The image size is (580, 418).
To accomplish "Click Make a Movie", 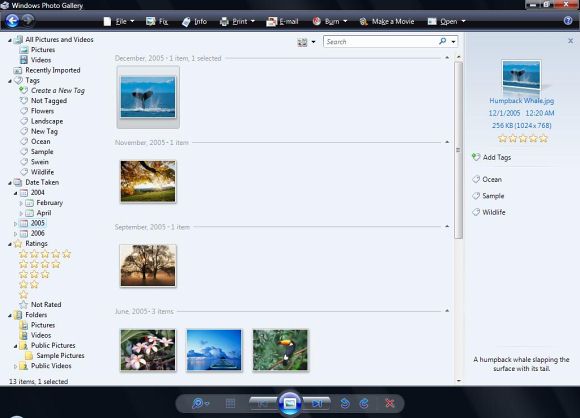I will click(x=387, y=21).
